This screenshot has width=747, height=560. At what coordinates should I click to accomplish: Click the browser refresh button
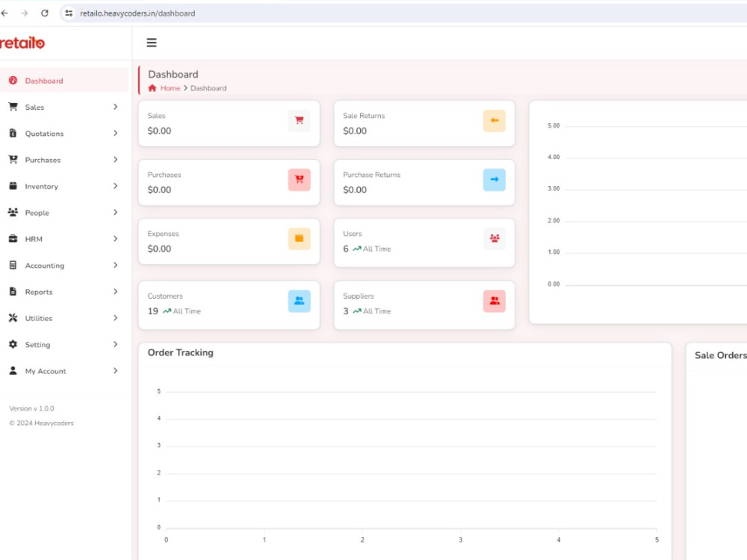click(x=46, y=13)
